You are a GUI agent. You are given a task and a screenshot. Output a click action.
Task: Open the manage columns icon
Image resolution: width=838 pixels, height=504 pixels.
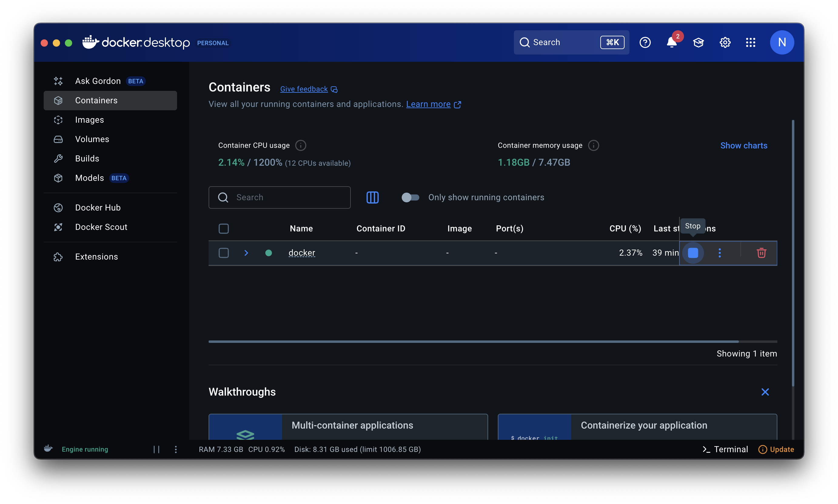372,197
